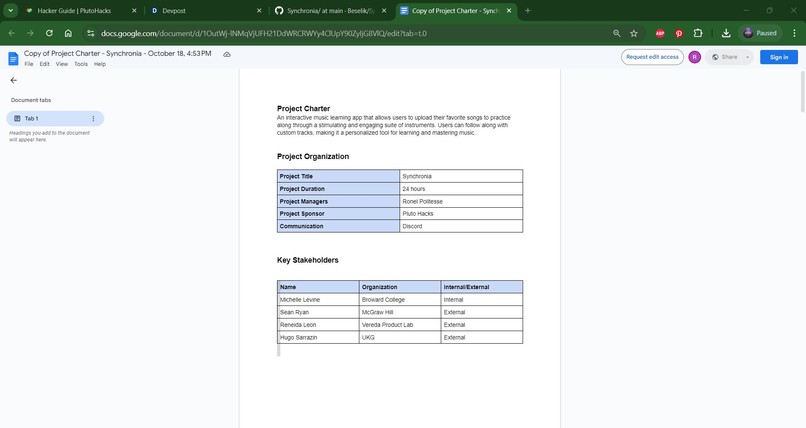The width and height of the screenshot is (806, 428).
Task: Open the Google Docs home icon
Action: click(13, 59)
